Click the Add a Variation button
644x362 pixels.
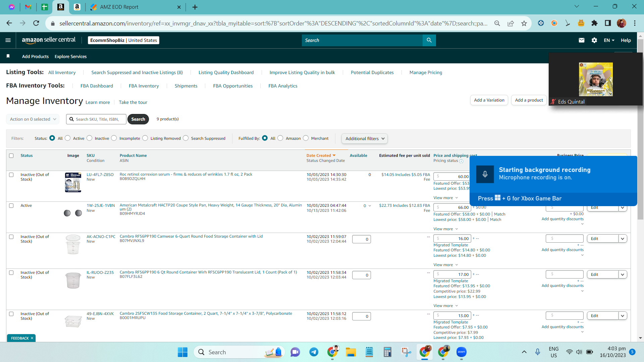tap(489, 100)
